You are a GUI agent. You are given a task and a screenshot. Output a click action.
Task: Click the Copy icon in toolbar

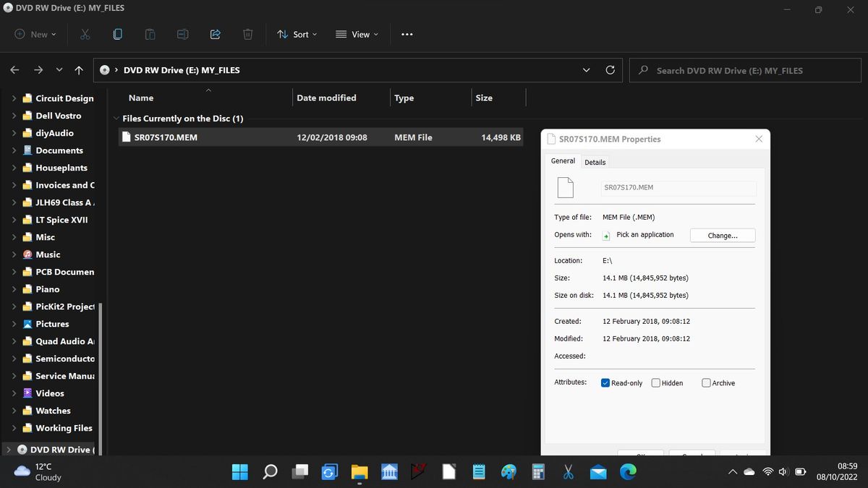tap(117, 34)
